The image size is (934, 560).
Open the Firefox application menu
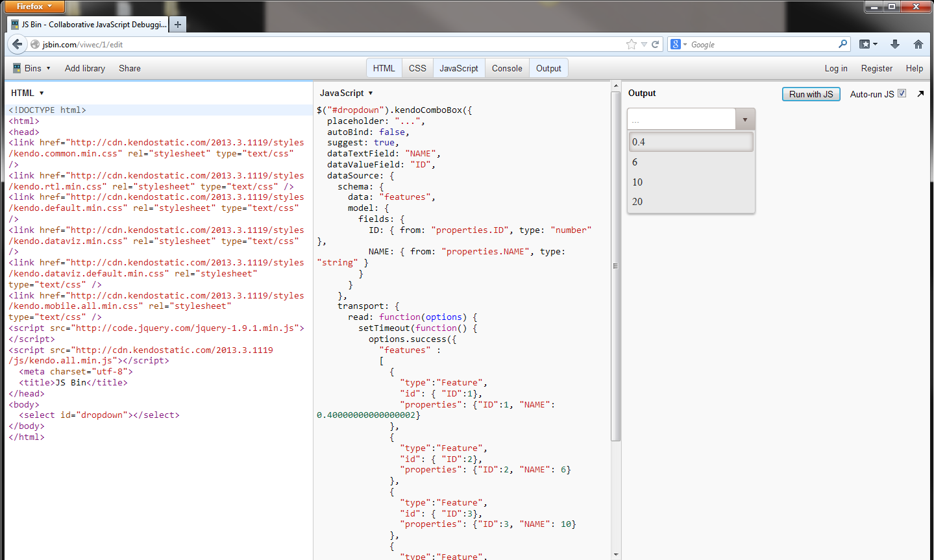coord(34,6)
